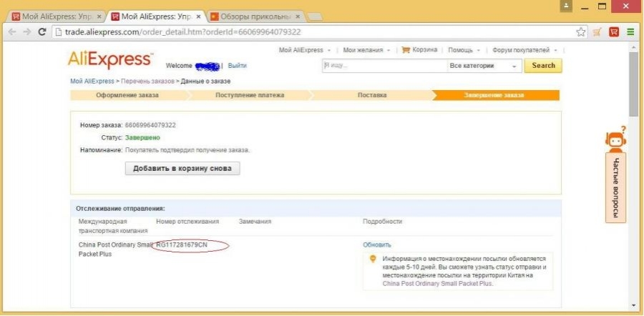Close the first Мой AliExpress tab
The width and height of the screenshot is (644, 316).
coord(99,17)
